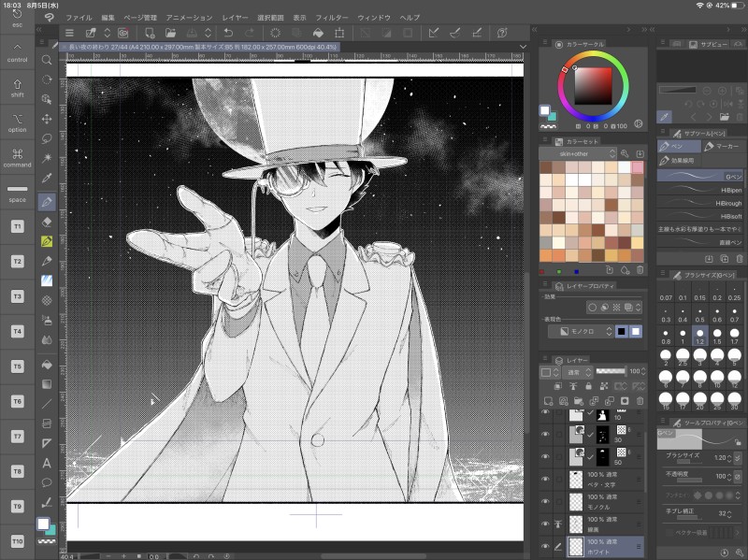Select the Fill bucket tool in left toolbar

pyautogui.click(x=47, y=365)
